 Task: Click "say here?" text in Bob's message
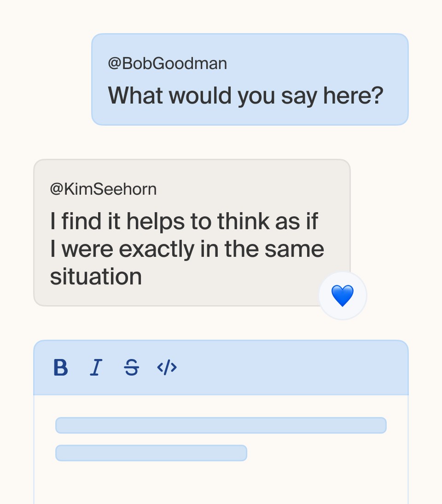point(332,96)
